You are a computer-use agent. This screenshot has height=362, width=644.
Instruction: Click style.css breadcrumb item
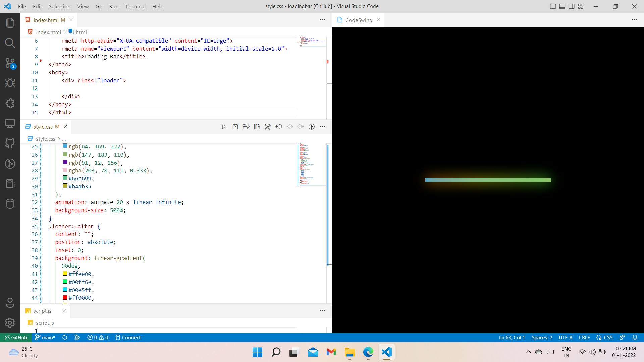(42, 139)
